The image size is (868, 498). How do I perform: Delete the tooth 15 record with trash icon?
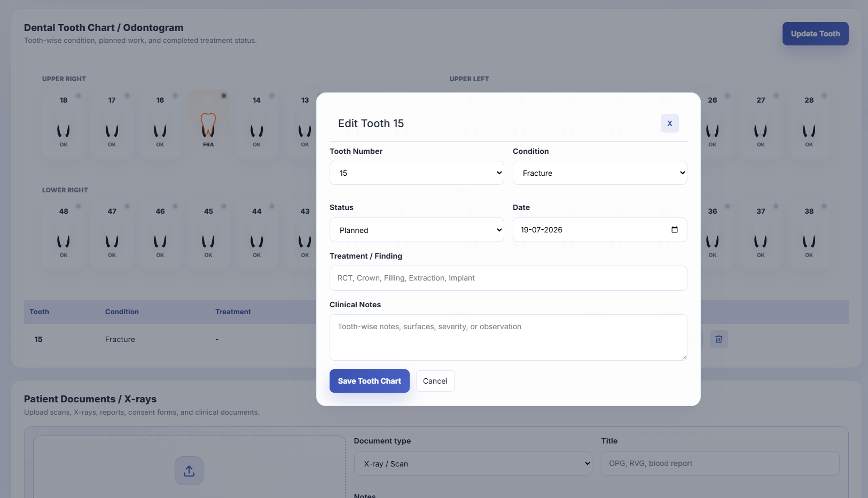719,339
